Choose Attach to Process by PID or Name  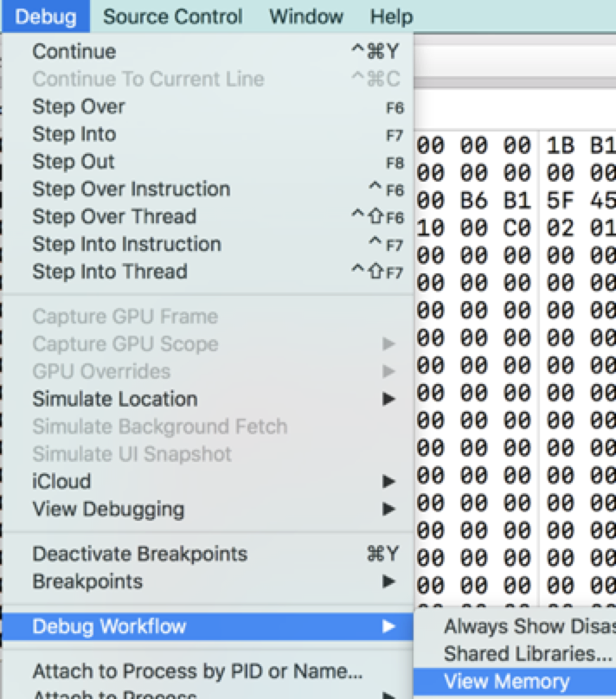click(x=208, y=671)
